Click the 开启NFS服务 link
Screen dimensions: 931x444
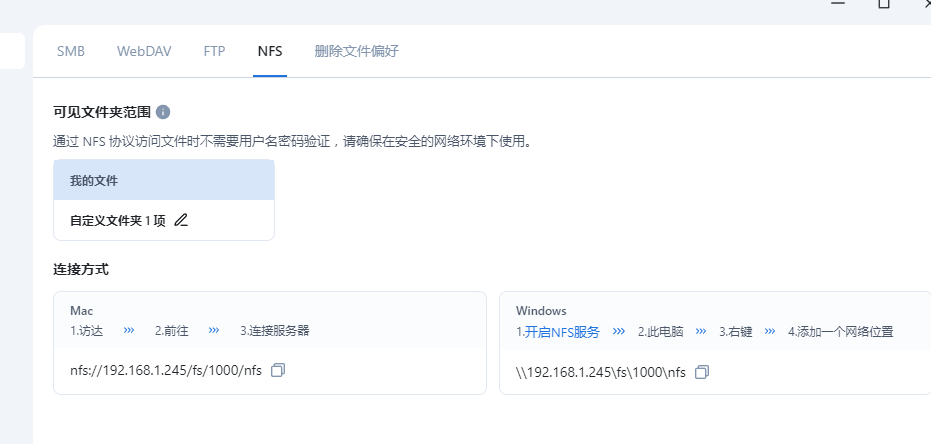point(562,331)
